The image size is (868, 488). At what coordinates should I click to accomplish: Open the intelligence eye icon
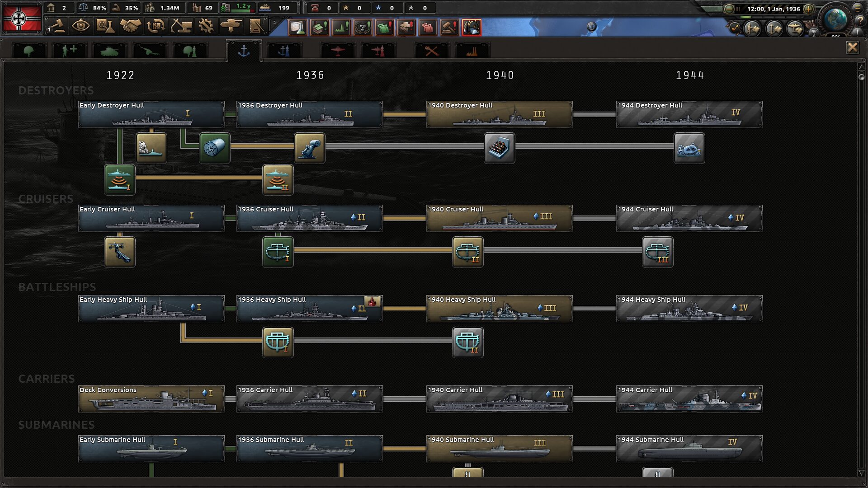click(x=80, y=26)
